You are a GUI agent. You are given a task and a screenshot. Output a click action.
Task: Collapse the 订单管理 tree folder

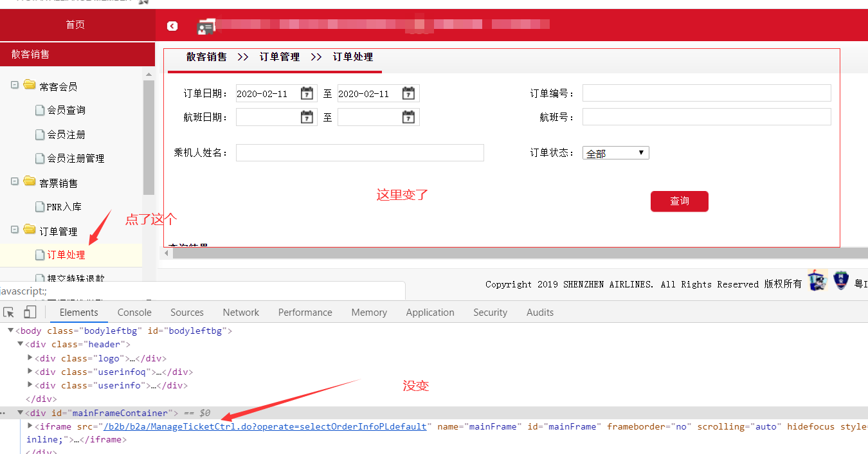click(15, 230)
